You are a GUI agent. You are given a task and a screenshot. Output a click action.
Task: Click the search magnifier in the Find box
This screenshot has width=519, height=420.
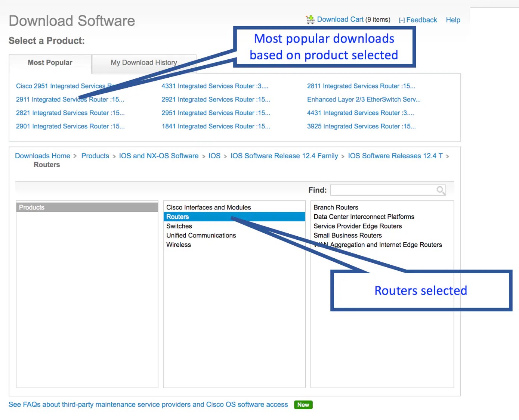(x=441, y=190)
